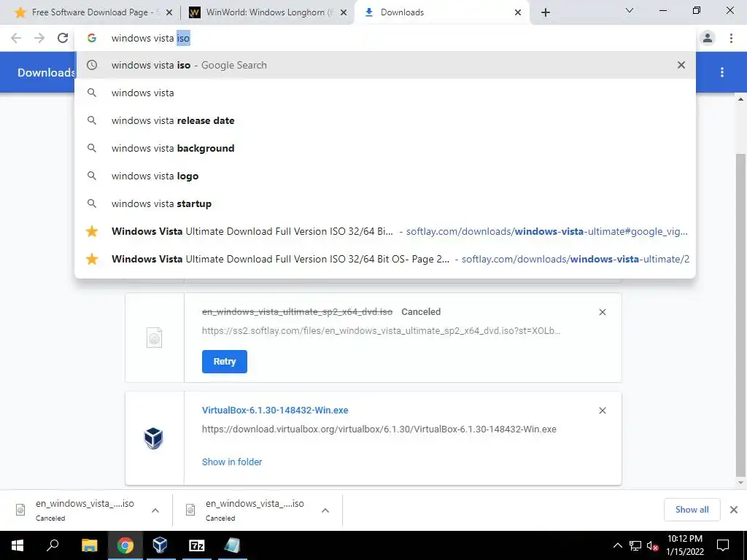
Task: Open 7-Zip from the taskbar
Action: pyautogui.click(x=197, y=545)
